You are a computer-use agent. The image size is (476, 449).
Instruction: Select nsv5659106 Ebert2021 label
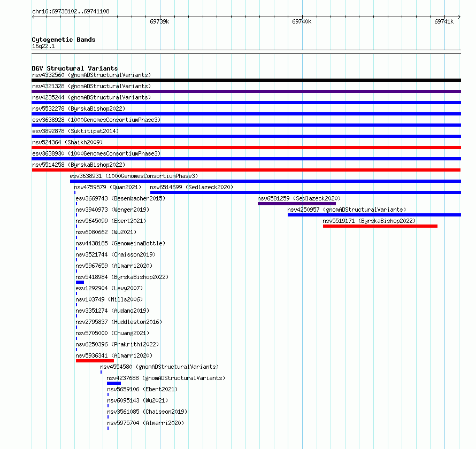[x=142, y=389]
